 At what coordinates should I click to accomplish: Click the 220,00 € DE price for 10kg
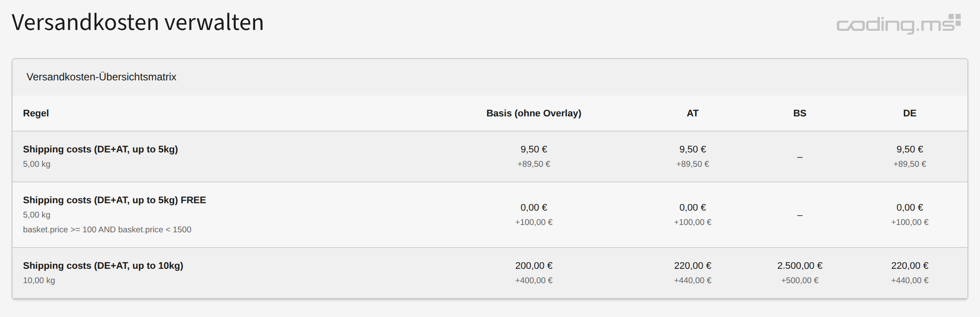point(909,266)
